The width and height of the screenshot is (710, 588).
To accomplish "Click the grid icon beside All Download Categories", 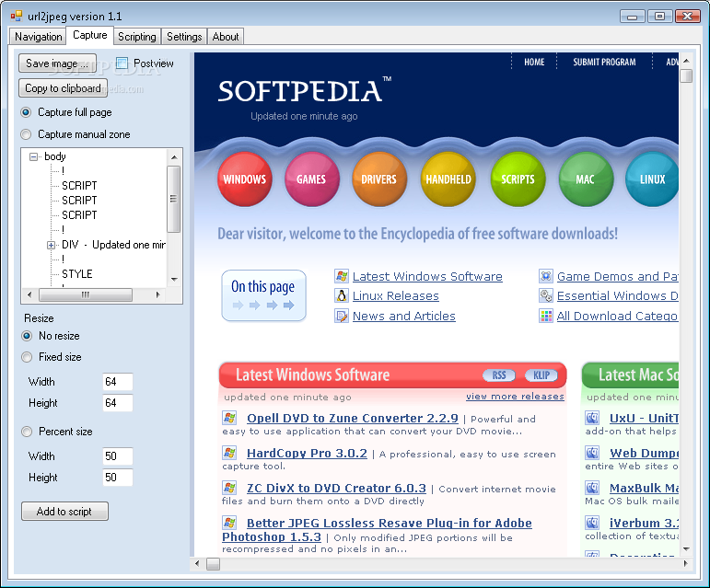I will pyautogui.click(x=546, y=316).
